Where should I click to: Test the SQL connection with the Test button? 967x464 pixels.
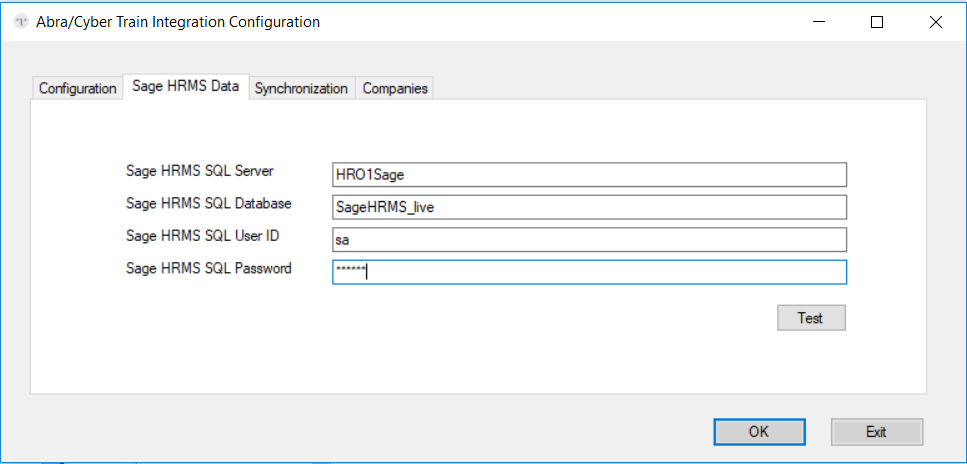pos(811,318)
